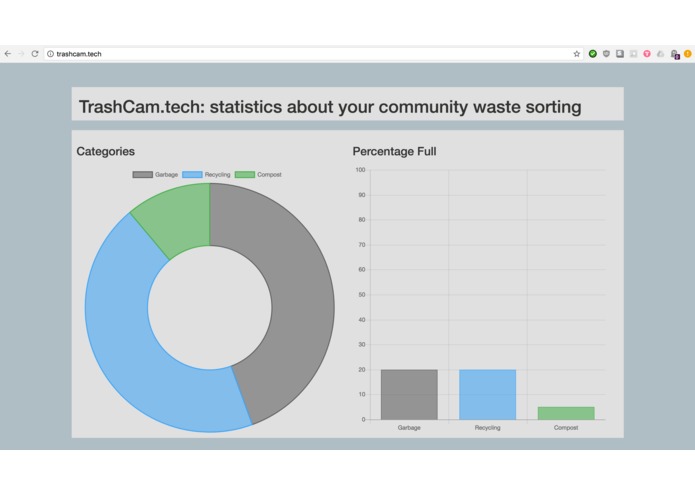
Task: Reload the trashcam.tech page
Action: coord(35,54)
